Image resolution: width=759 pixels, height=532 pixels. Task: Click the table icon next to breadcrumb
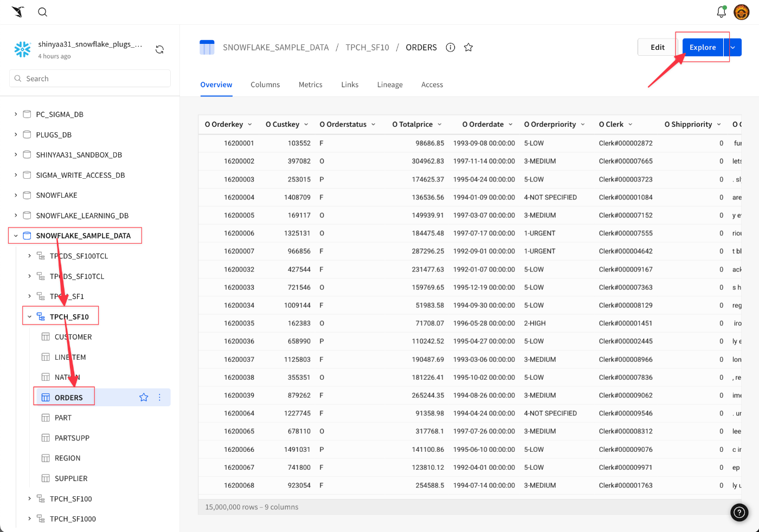(207, 47)
